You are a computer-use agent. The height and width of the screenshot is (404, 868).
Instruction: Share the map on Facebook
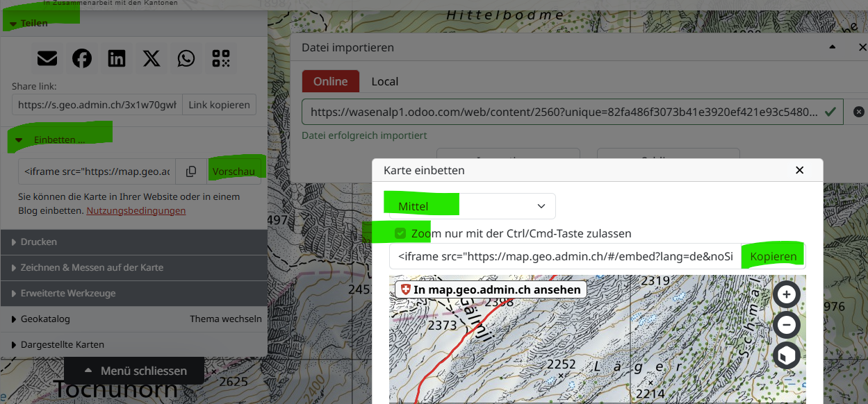point(82,58)
